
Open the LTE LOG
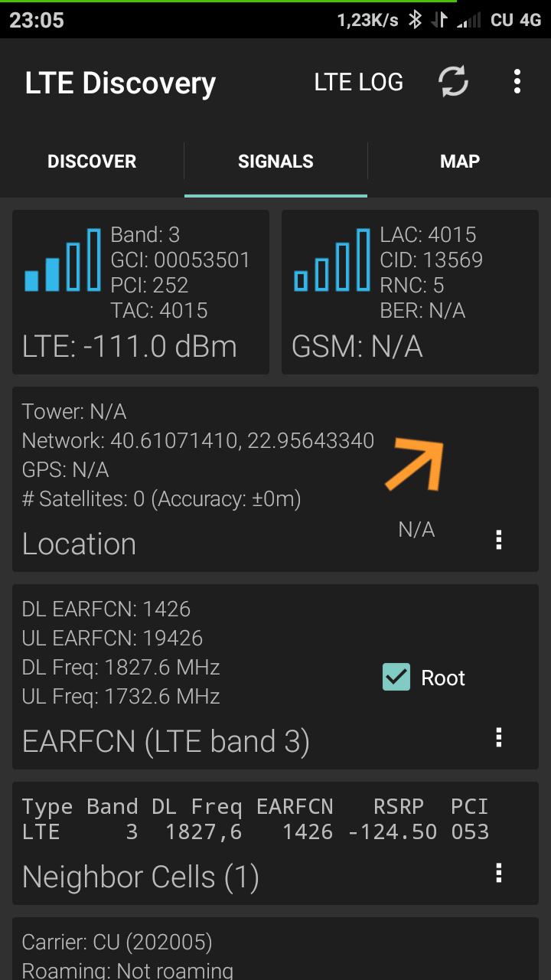click(358, 83)
